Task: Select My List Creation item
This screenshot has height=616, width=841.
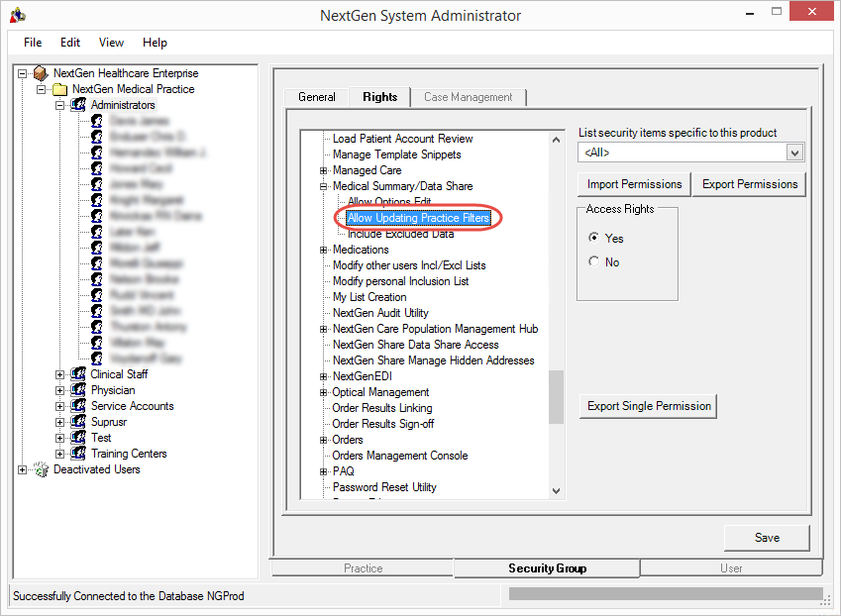Action: point(369,297)
